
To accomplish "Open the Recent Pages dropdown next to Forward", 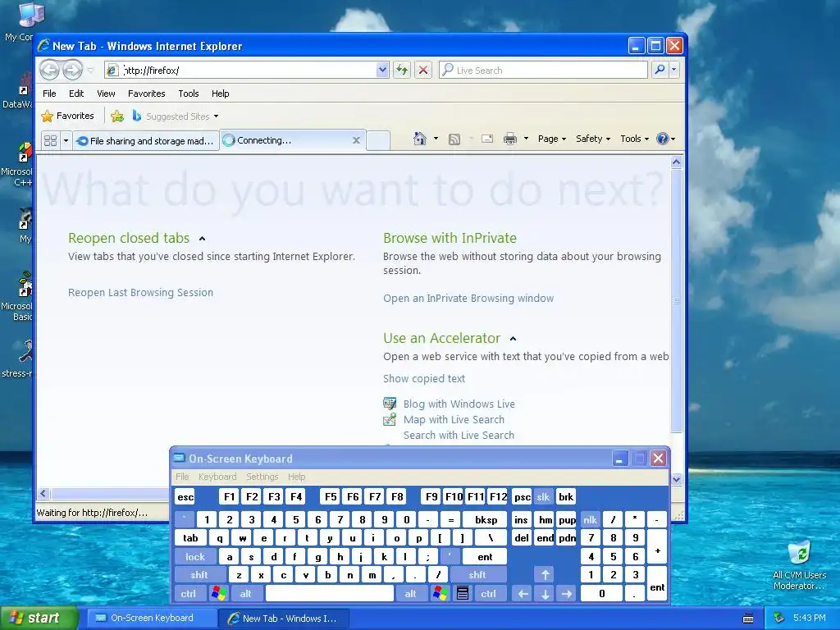I will tap(90, 71).
